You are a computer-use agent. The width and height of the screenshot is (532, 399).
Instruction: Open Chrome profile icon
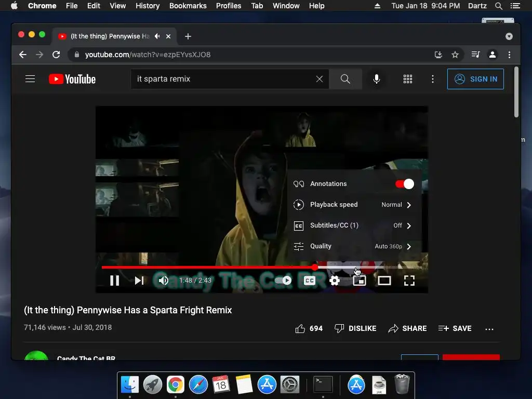coord(493,55)
